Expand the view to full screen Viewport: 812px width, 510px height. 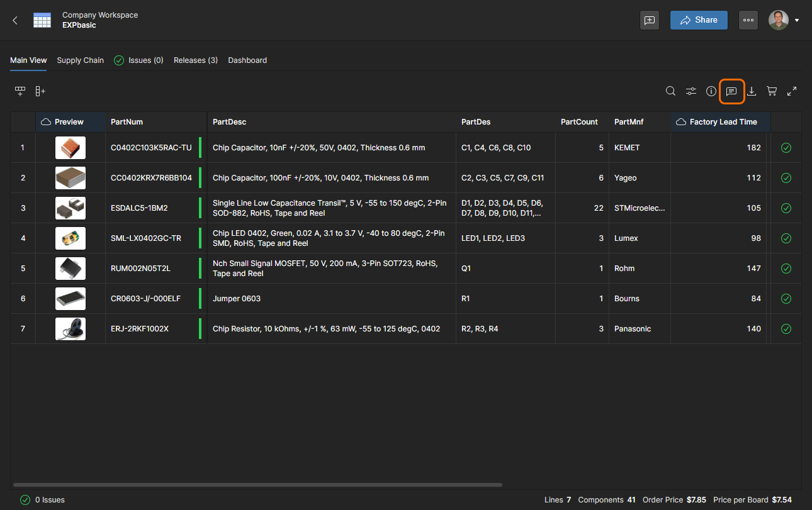coord(792,91)
